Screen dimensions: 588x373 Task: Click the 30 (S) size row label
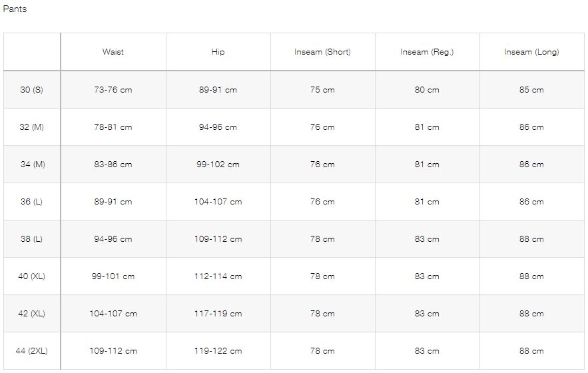(31, 90)
